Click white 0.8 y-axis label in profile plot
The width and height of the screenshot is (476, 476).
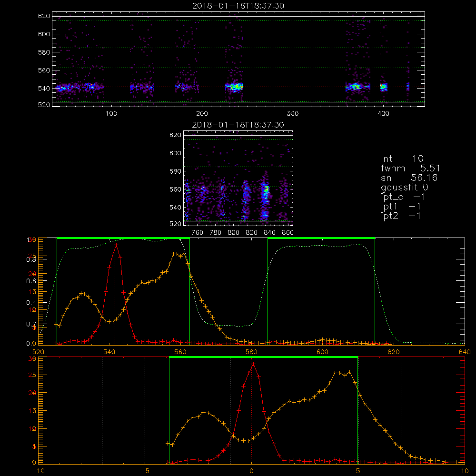click(x=30, y=259)
